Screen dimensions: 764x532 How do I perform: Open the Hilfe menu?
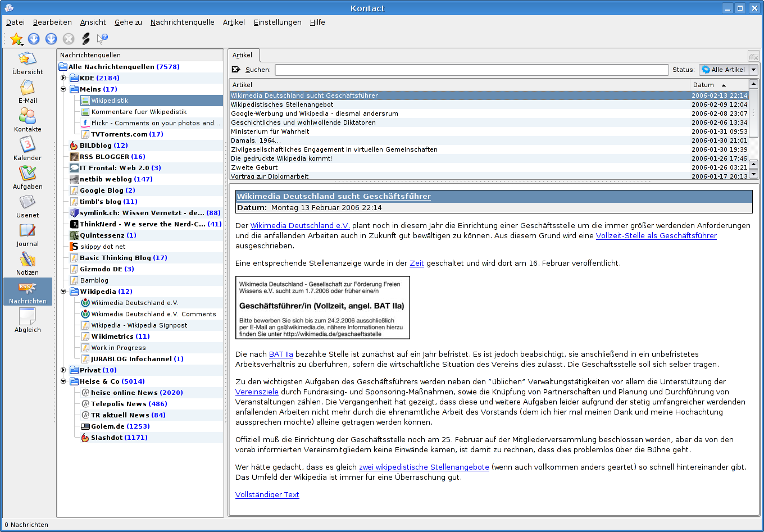317,22
